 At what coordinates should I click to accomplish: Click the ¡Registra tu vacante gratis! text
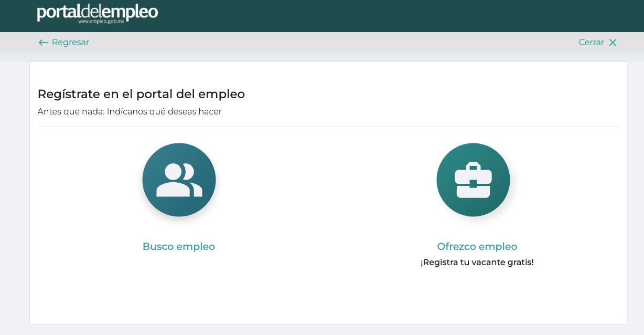click(477, 262)
